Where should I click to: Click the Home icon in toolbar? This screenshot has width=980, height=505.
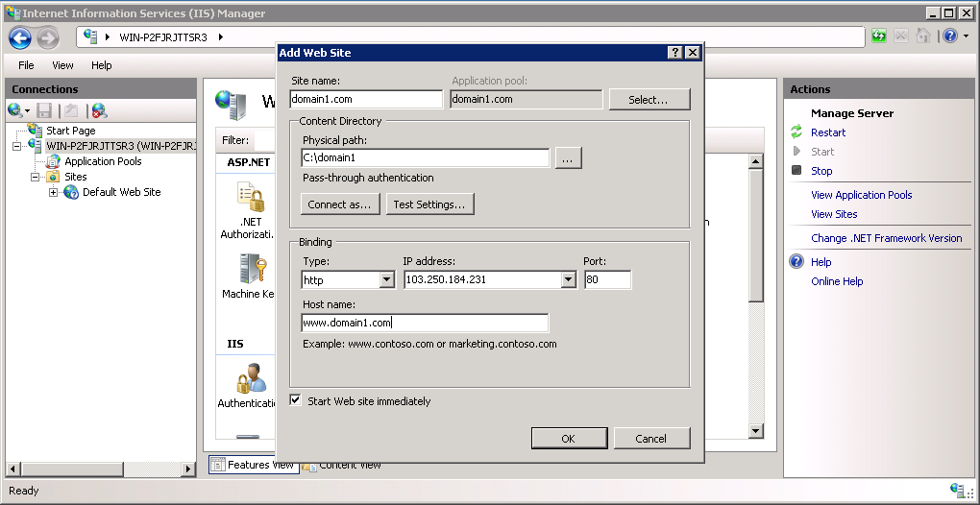pyautogui.click(x=922, y=36)
